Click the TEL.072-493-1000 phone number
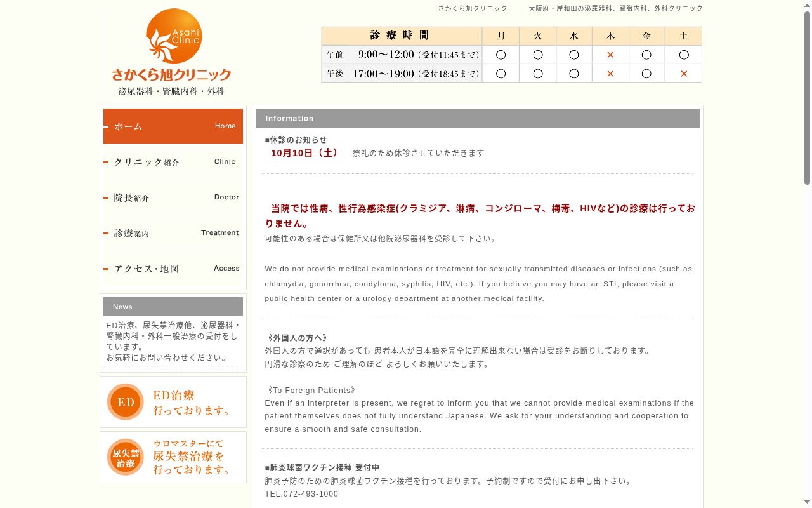812x508 pixels. 302,494
